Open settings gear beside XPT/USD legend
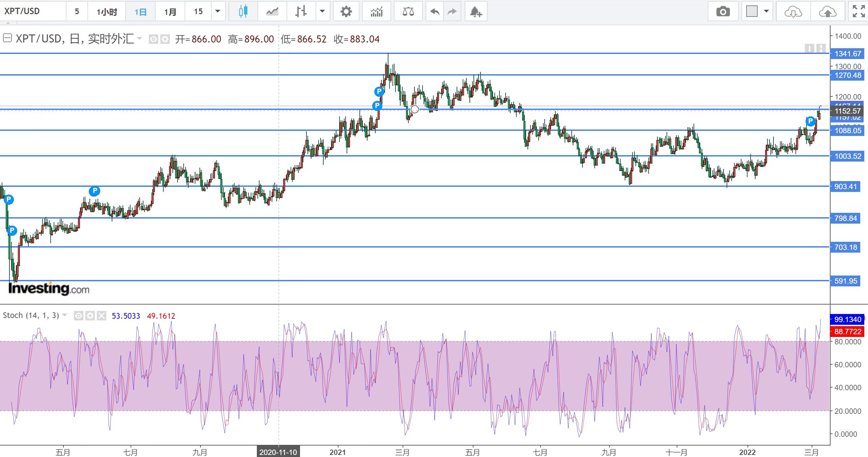Viewport: 868px width, 457px height. click(165, 39)
